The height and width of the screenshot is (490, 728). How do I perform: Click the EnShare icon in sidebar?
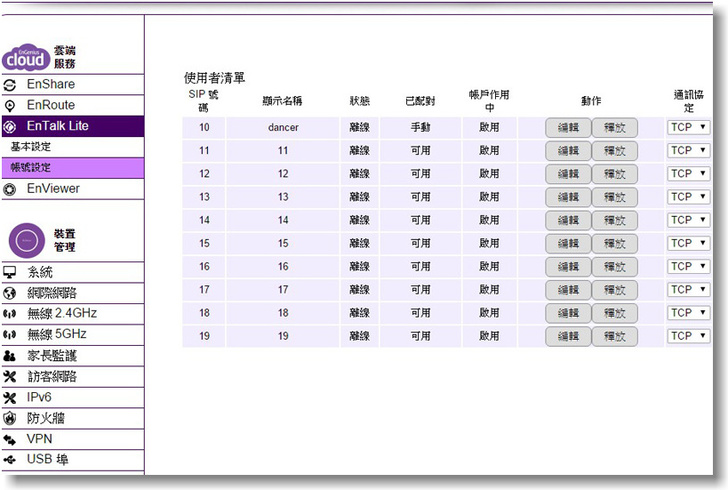[x=10, y=85]
